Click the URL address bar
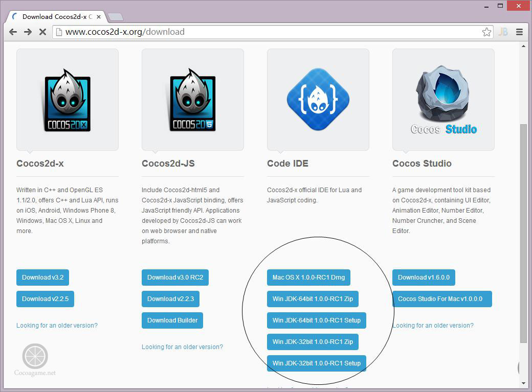Viewport: 532px width, 392px height. [x=268, y=32]
